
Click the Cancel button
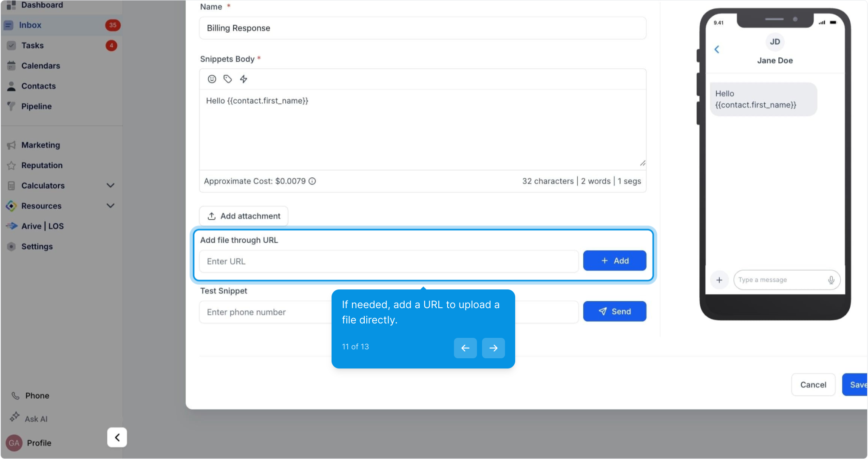coord(813,385)
